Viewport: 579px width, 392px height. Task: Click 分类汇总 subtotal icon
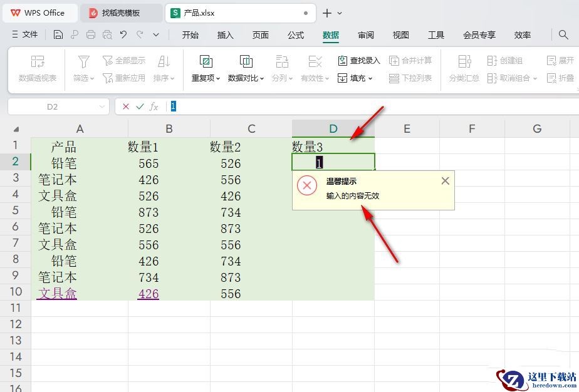(x=464, y=61)
